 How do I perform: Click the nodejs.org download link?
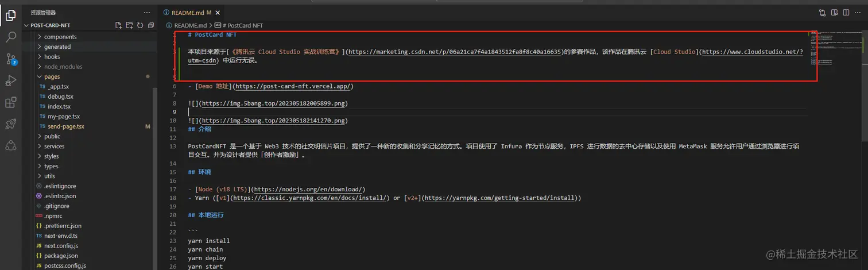coord(308,189)
